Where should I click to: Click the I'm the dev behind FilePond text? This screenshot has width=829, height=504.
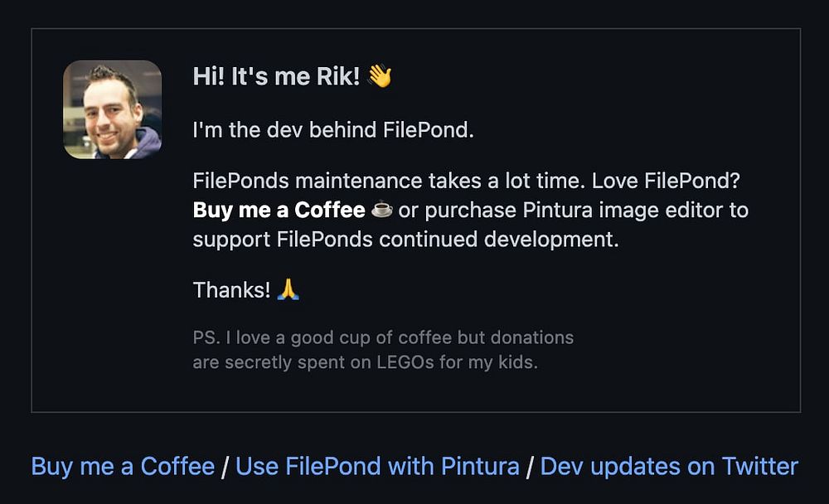[x=333, y=130]
